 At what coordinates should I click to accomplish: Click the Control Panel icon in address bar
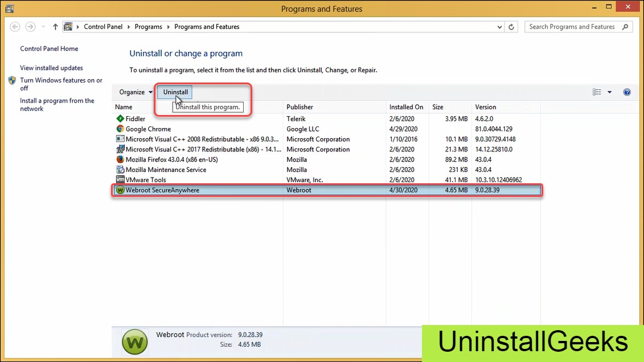(x=68, y=27)
